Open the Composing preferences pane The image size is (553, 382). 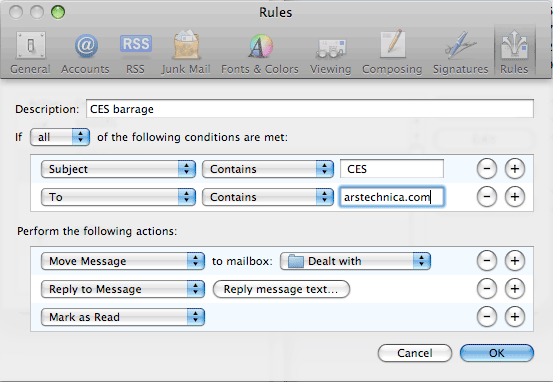[x=392, y=53]
